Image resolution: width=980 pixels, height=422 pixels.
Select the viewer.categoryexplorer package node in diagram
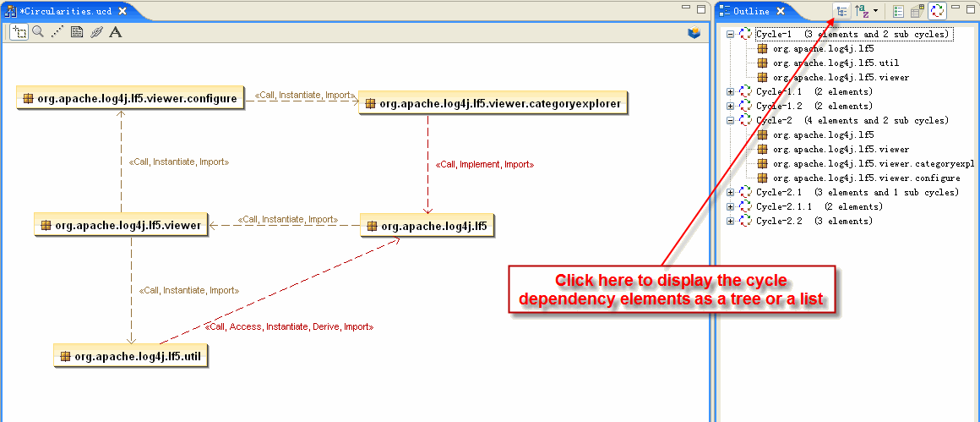[x=493, y=104]
